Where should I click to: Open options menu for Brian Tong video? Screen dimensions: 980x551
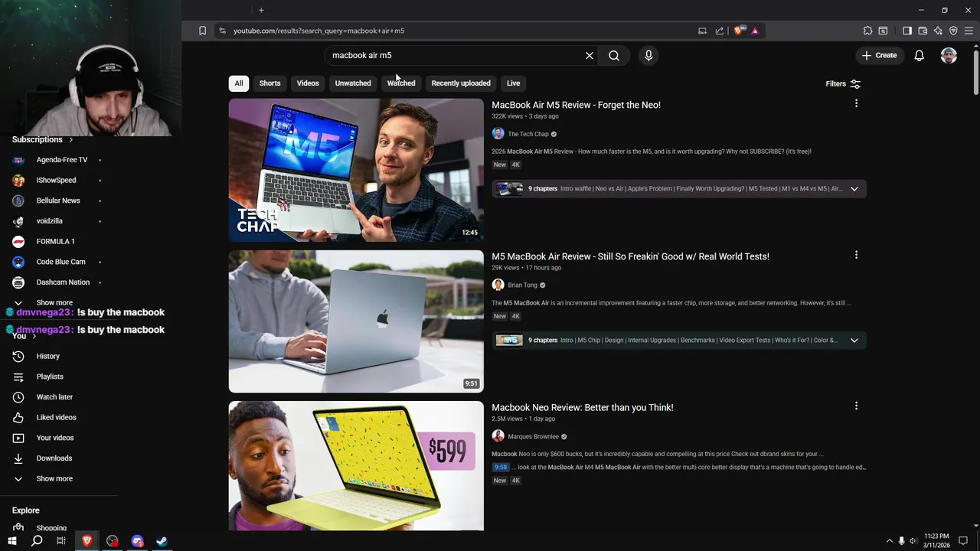point(856,255)
